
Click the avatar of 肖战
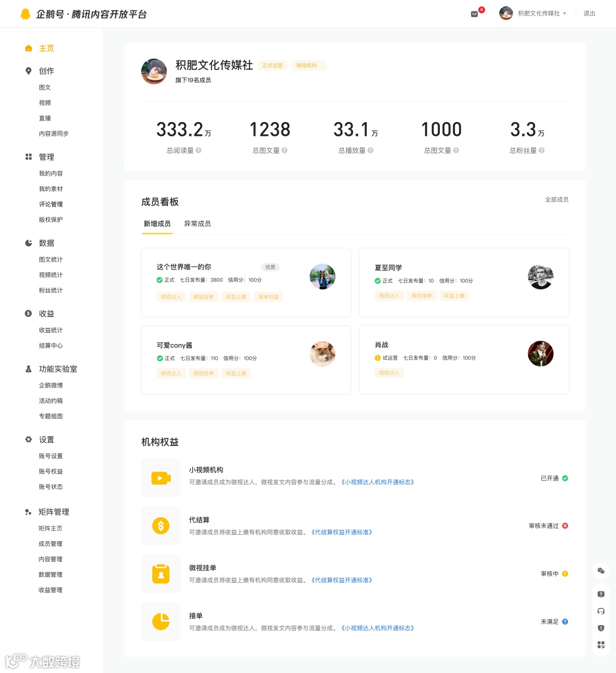pos(541,354)
